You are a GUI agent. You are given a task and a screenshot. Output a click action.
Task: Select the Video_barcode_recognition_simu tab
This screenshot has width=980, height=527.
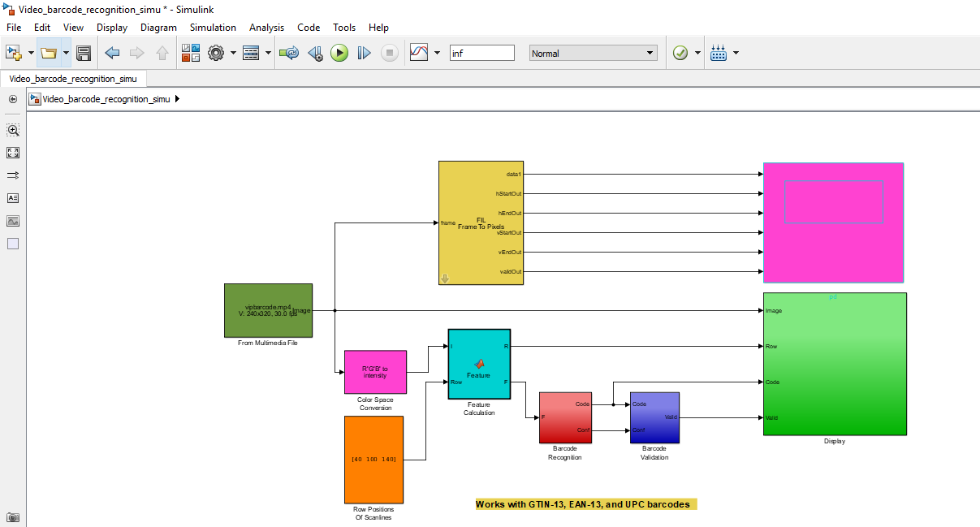pos(73,79)
